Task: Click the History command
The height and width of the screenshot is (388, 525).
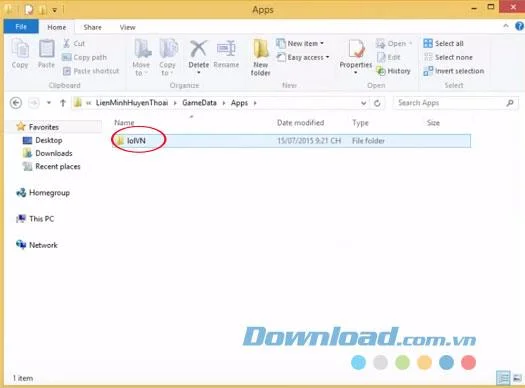Action: pos(393,71)
